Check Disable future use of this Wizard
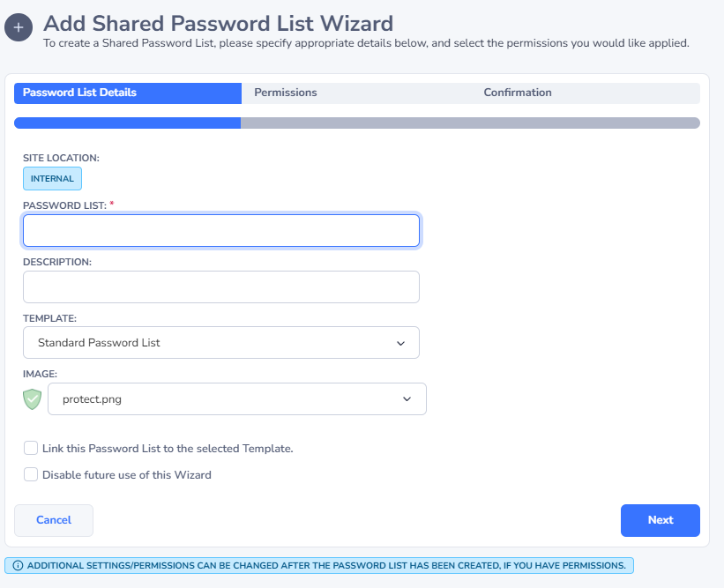Screen dimensions: 724x588 31,474
